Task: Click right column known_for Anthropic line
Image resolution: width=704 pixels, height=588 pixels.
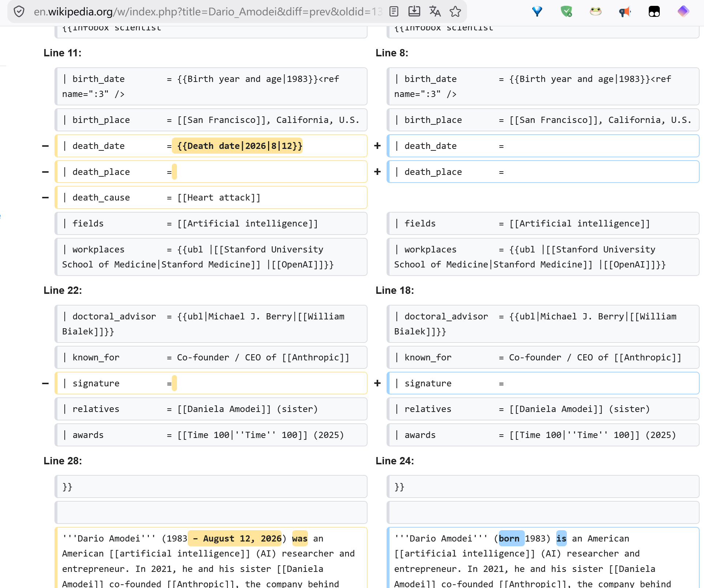Action: tap(543, 357)
